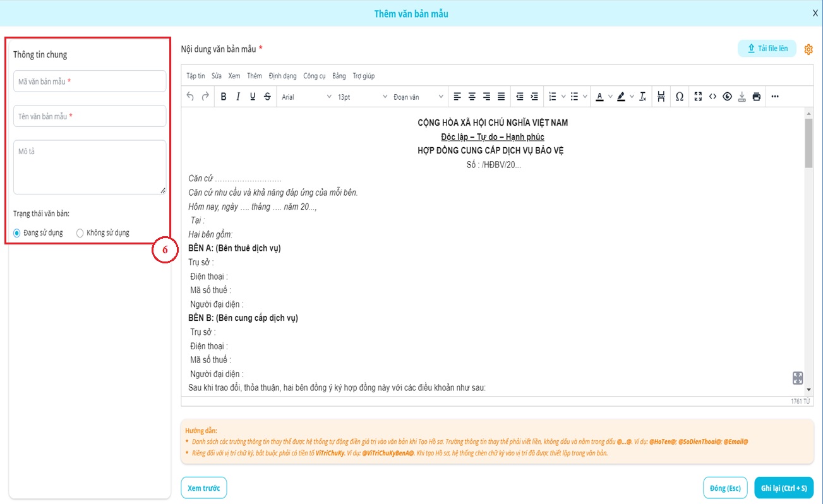Viewport: 823px width, 504px height.
Task: Open the orange settings gear icon
Action: [x=808, y=49]
